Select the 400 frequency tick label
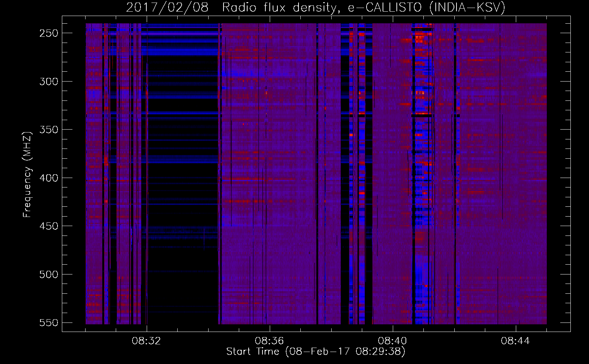 coord(49,178)
